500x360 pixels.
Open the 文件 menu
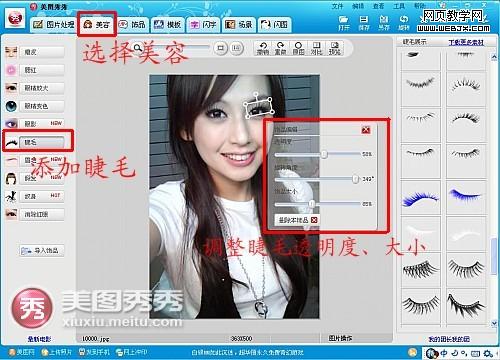point(337,6)
